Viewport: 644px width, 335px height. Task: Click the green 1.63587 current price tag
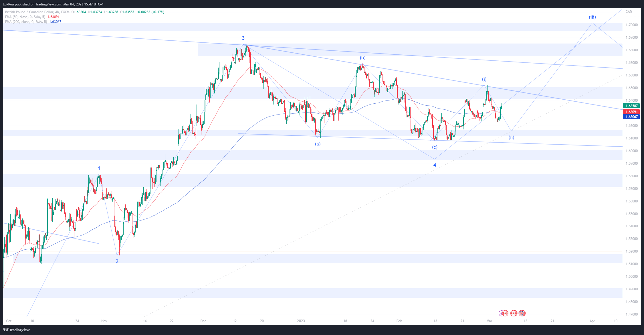tap(631, 106)
